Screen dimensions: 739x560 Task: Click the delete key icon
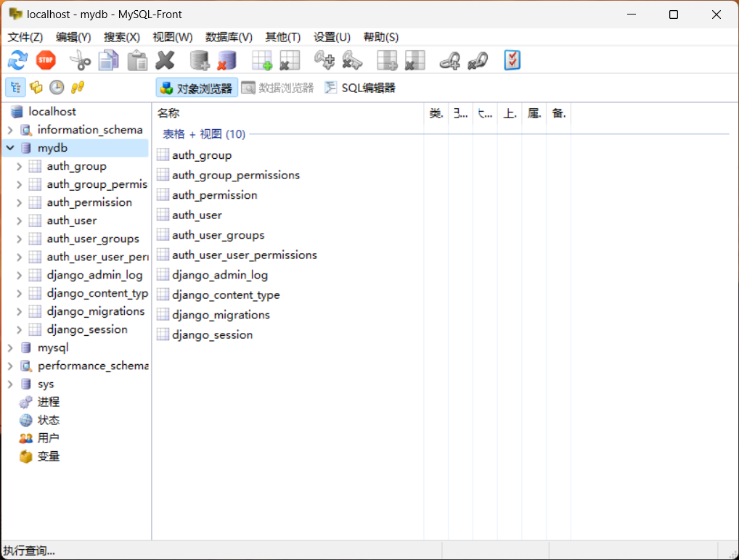(x=352, y=60)
